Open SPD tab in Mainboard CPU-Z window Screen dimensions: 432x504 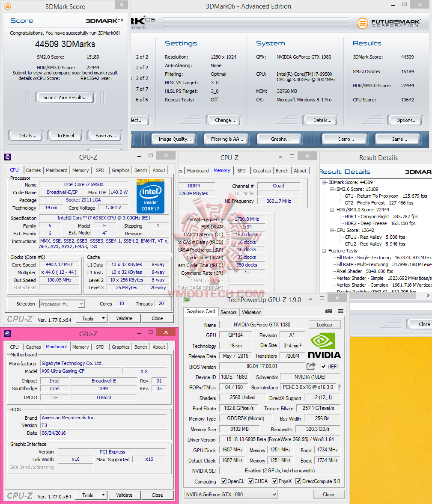click(100, 347)
